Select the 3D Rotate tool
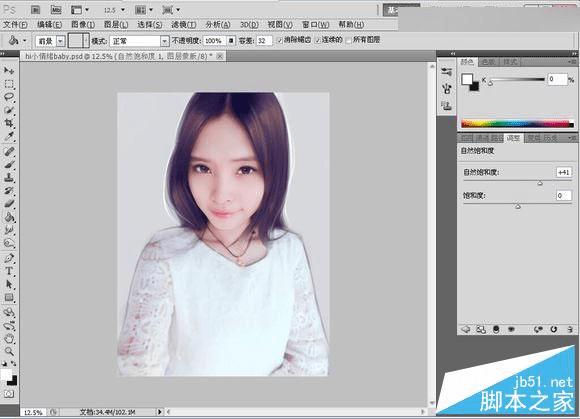This screenshot has height=419, width=580. point(9,312)
